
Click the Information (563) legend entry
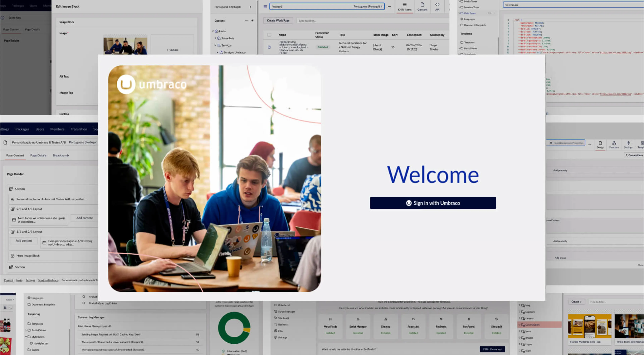(234, 351)
